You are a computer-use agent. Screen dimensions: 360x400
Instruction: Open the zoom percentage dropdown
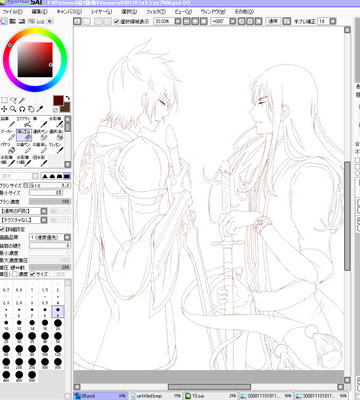tap(178, 21)
